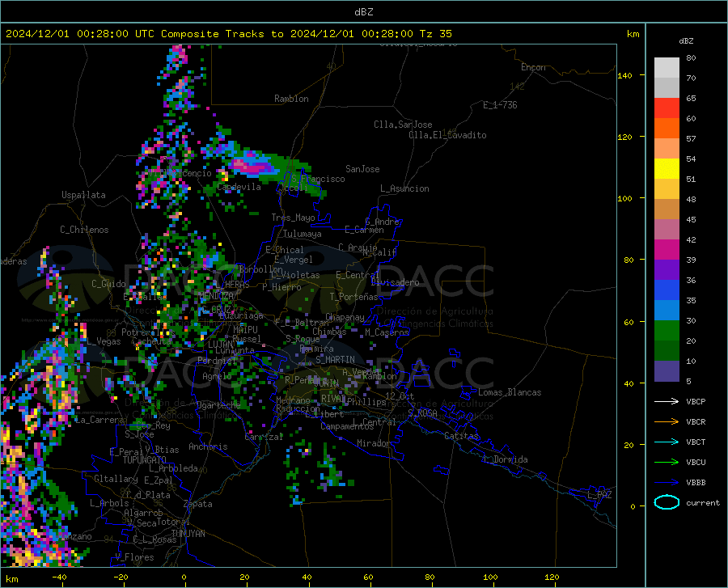Screen dimensions: 728x588
Task: Click the 'VBBB' legend label
Action: pyautogui.click(x=696, y=482)
